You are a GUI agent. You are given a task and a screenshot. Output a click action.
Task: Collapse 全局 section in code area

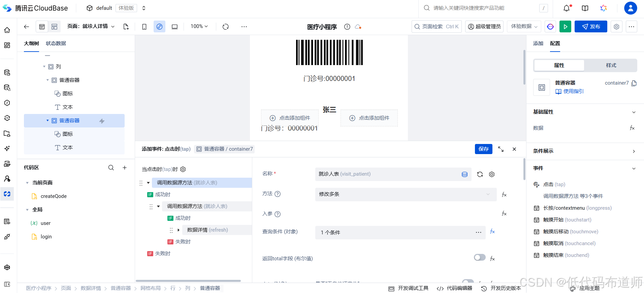pos(27,210)
